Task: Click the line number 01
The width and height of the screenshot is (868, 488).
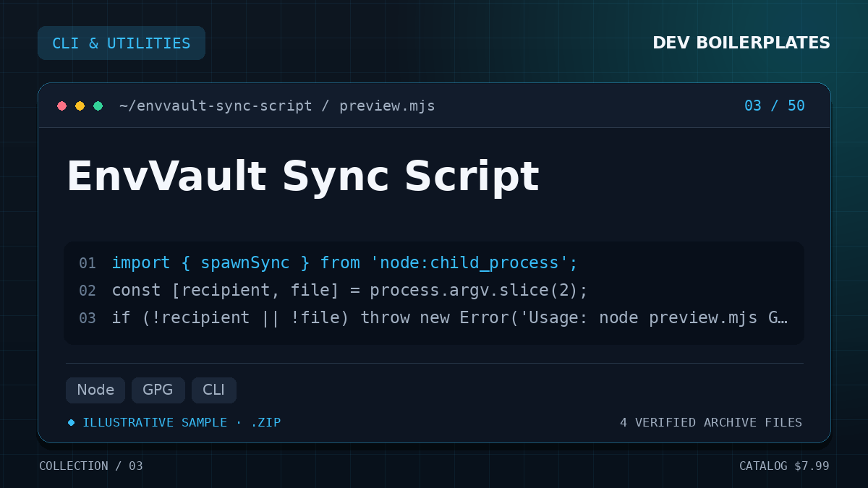Action: (x=88, y=263)
